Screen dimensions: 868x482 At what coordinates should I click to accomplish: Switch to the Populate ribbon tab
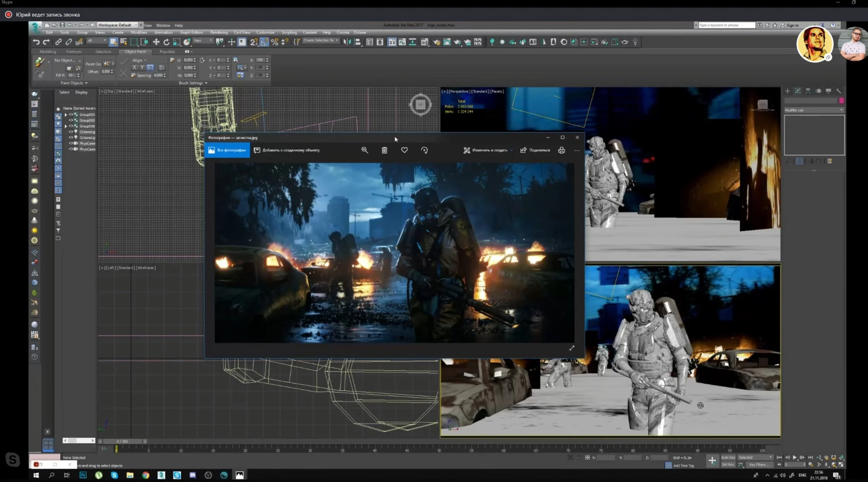pyautogui.click(x=167, y=51)
